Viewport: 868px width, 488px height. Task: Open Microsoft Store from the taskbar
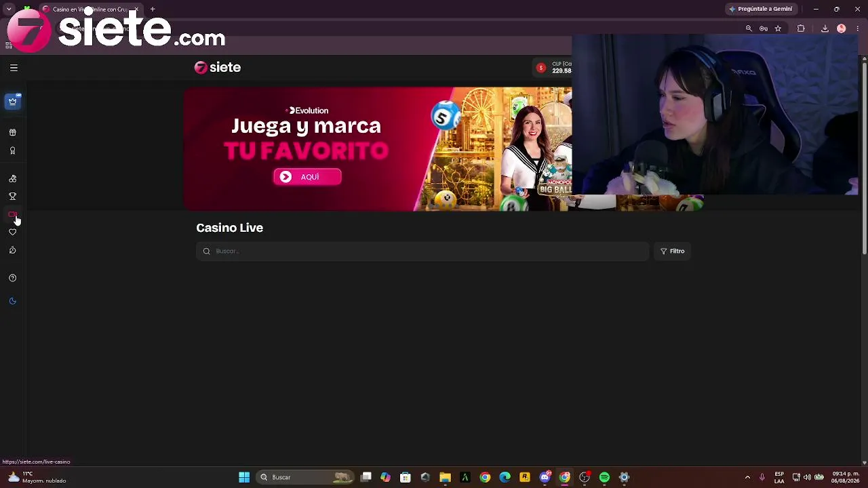pos(406,477)
